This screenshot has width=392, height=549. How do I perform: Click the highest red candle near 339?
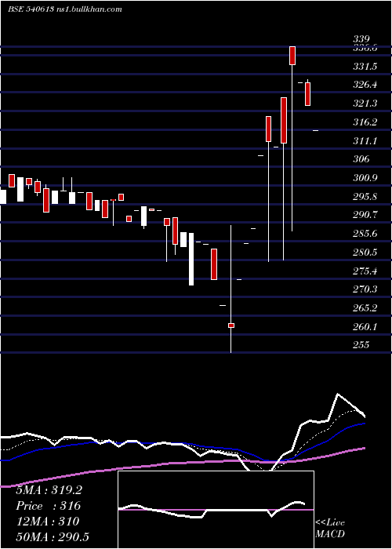292,56
